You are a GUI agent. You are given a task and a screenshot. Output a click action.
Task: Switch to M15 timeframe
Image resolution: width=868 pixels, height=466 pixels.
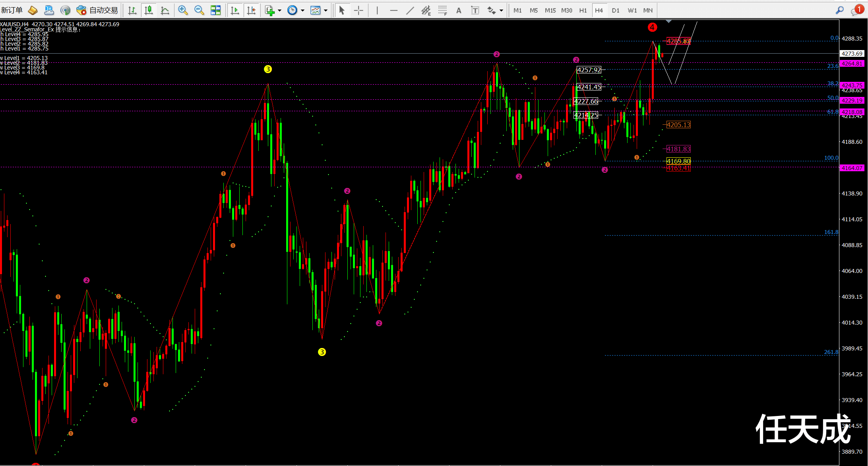[x=550, y=10]
